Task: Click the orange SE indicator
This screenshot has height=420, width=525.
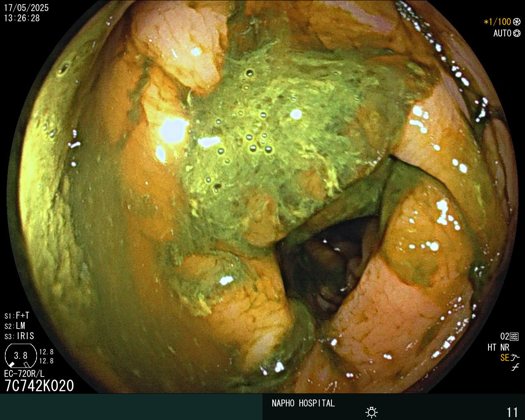Action: pyautogui.click(x=505, y=358)
